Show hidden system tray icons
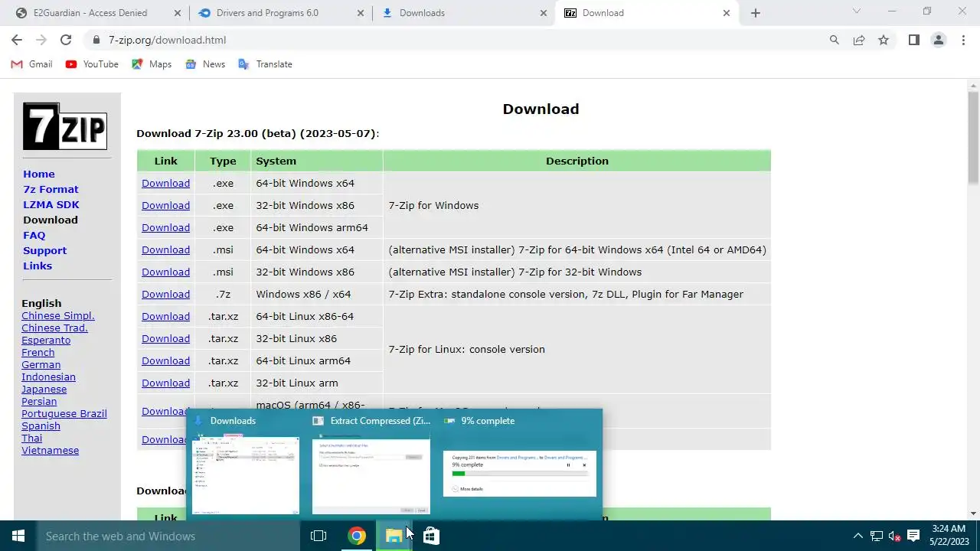 coord(857,536)
